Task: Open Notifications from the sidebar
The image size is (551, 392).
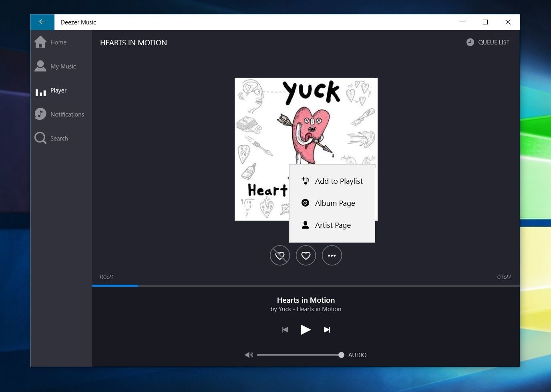Action: (61, 114)
